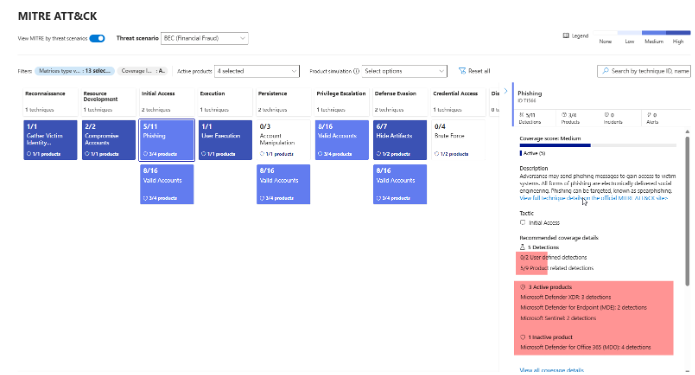Click the 1 Inactive product icon

coord(523,337)
